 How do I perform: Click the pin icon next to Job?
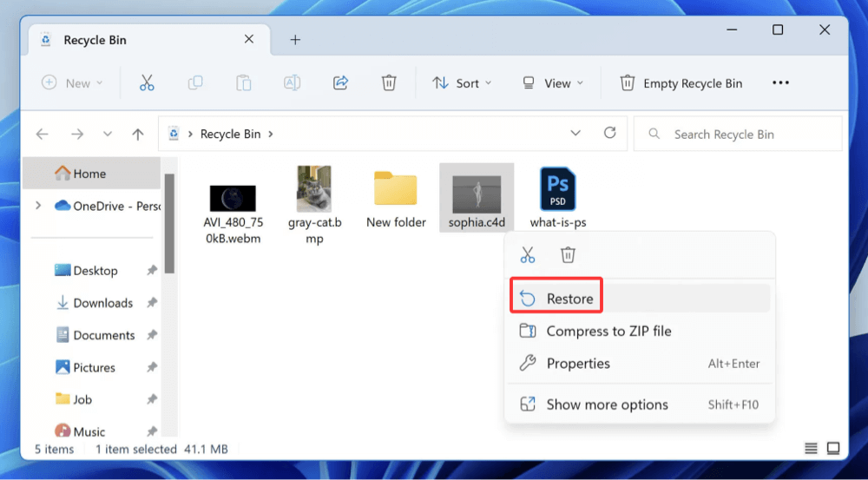151,400
